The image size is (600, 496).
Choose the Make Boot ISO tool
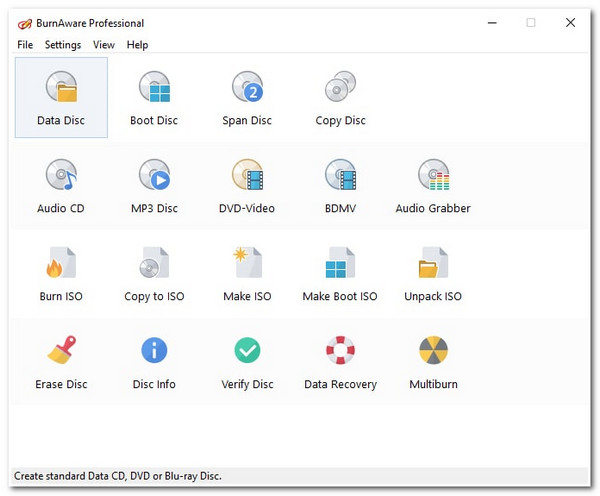coord(340,274)
